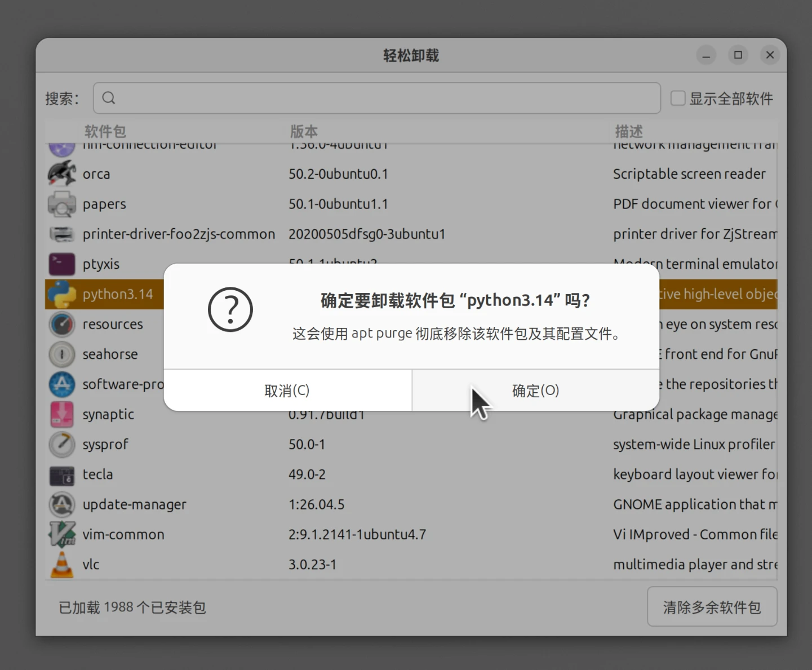The image size is (812, 670).
Task: Click the search magnifier icon
Action: [109, 98]
